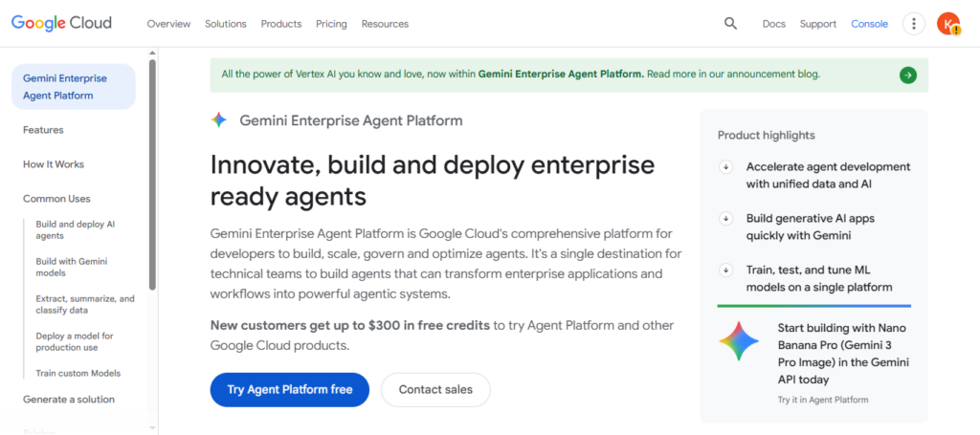Screen dimensions: 980x435
Task: Open the Support link
Action: click(x=818, y=24)
